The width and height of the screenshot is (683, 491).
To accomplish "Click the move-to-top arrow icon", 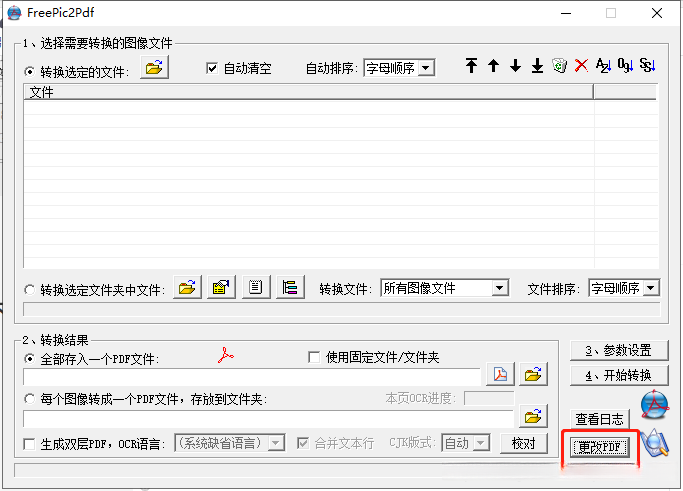I will point(471,66).
